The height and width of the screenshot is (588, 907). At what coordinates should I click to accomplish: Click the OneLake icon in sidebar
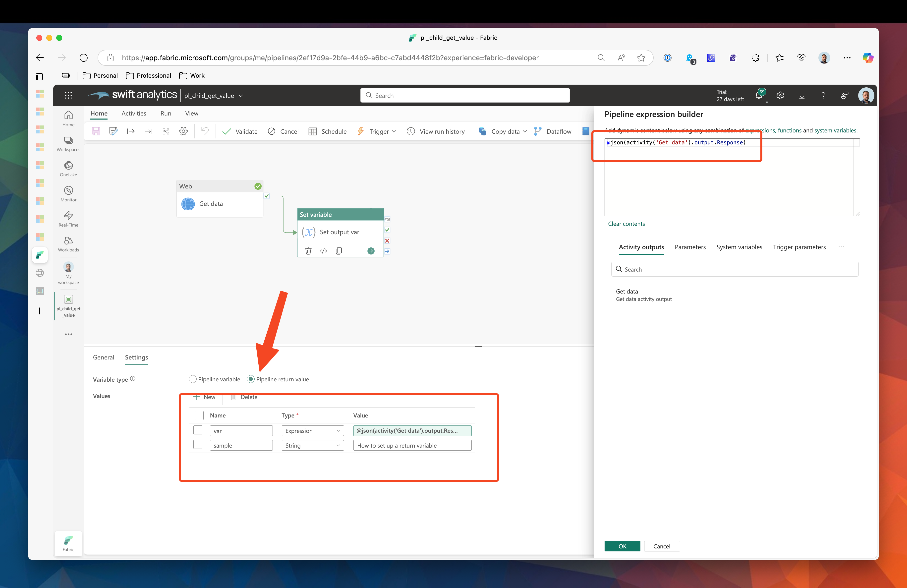click(68, 165)
